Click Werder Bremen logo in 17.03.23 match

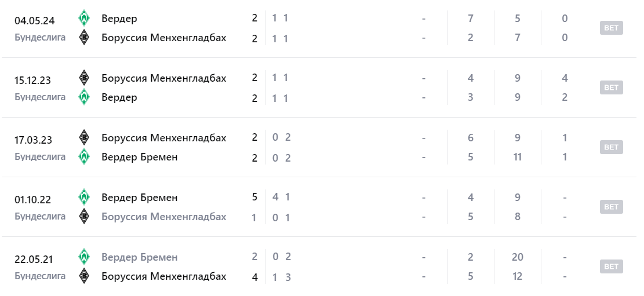pyautogui.click(x=85, y=156)
